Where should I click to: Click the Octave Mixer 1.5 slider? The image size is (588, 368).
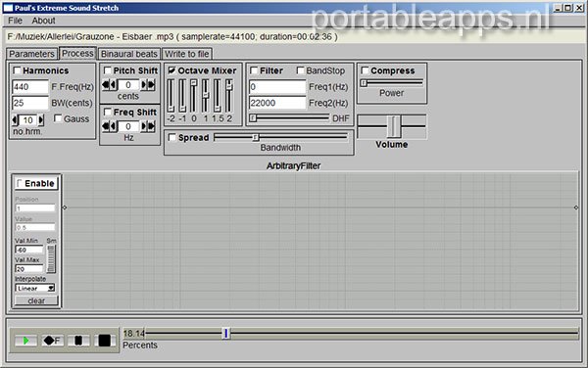tap(217, 96)
